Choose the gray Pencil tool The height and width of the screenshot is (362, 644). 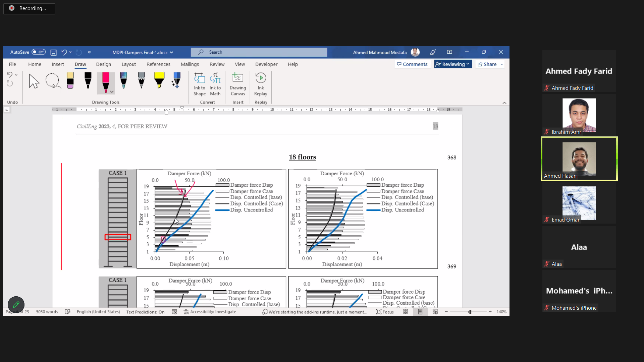pos(141,81)
